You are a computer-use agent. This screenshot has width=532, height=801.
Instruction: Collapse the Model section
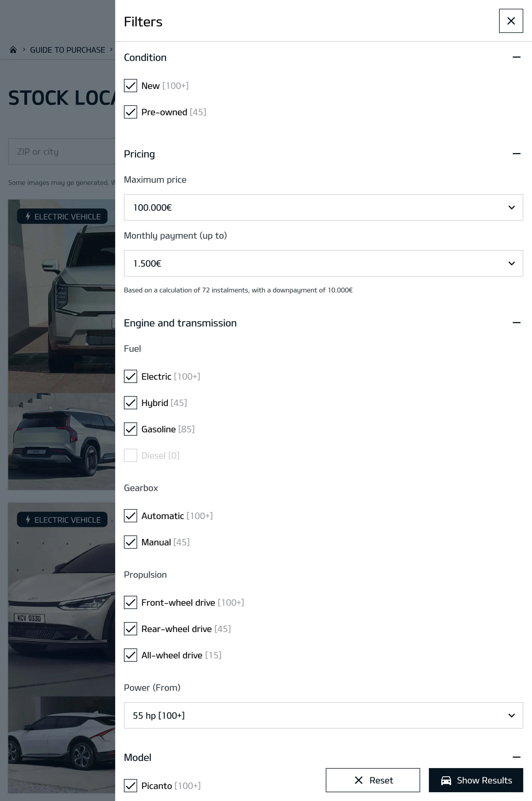pos(516,757)
